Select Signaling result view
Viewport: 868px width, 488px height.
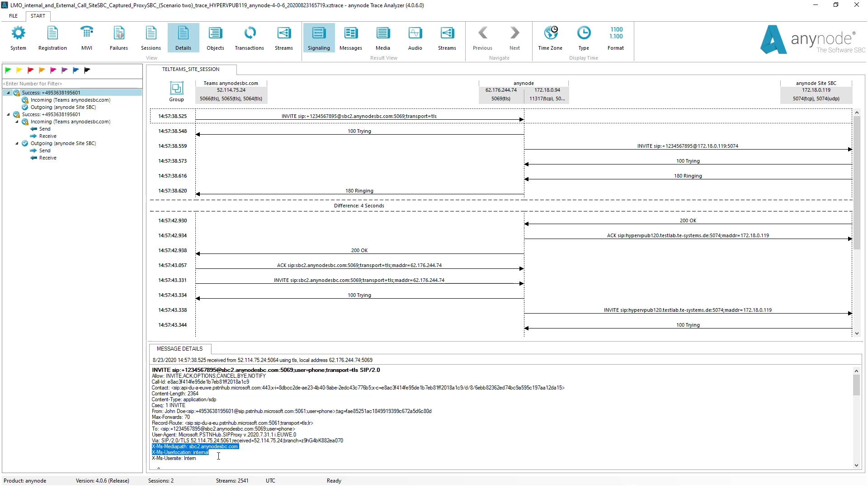pyautogui.click(x=319, y=38)
